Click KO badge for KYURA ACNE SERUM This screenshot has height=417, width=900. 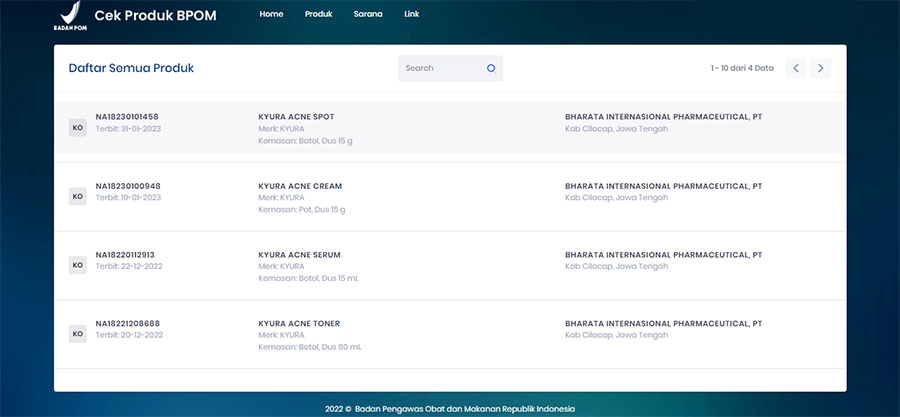click(x=77, y=266)
